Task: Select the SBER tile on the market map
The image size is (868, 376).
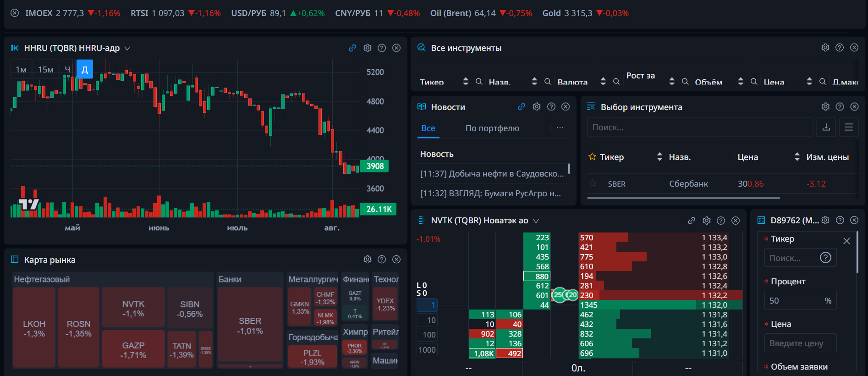Action: click(250, 326)
